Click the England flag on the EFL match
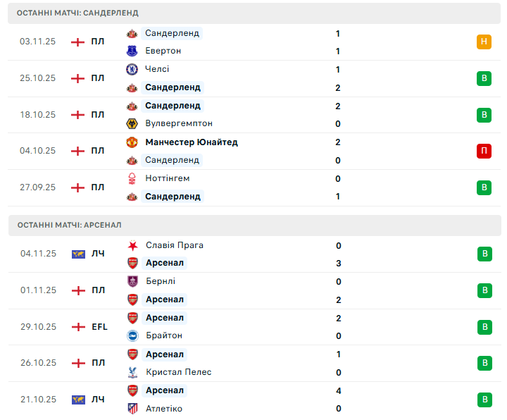Image resolution: width=507 pixels, height=420 pixels. pyautogui.click(x=78, y=327)
